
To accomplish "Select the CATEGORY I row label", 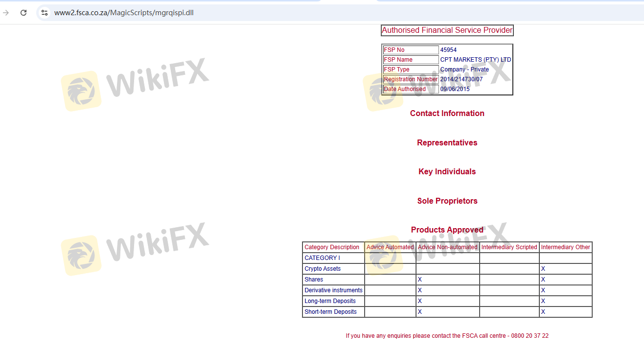I will 322,258.
